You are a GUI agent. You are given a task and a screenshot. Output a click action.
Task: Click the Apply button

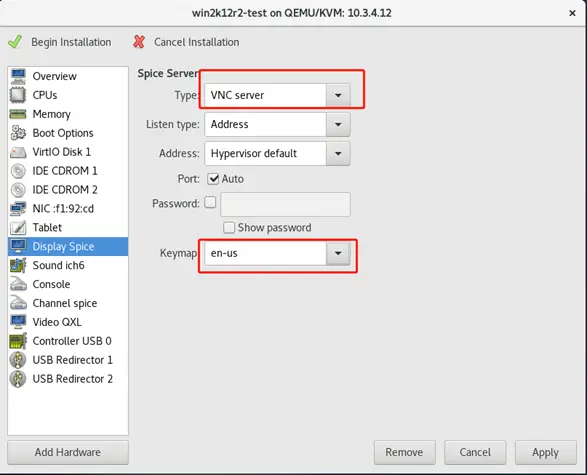545,452
